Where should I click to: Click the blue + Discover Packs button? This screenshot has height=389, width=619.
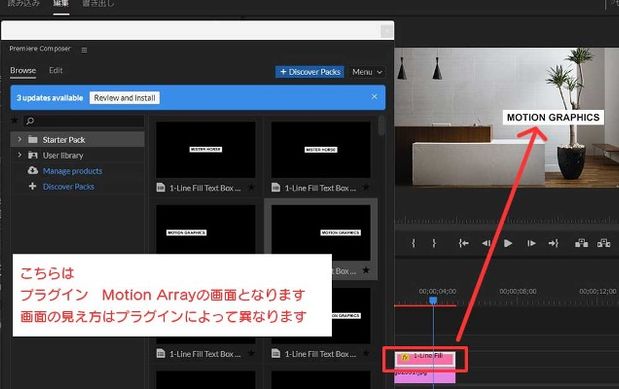coord(310,72)
